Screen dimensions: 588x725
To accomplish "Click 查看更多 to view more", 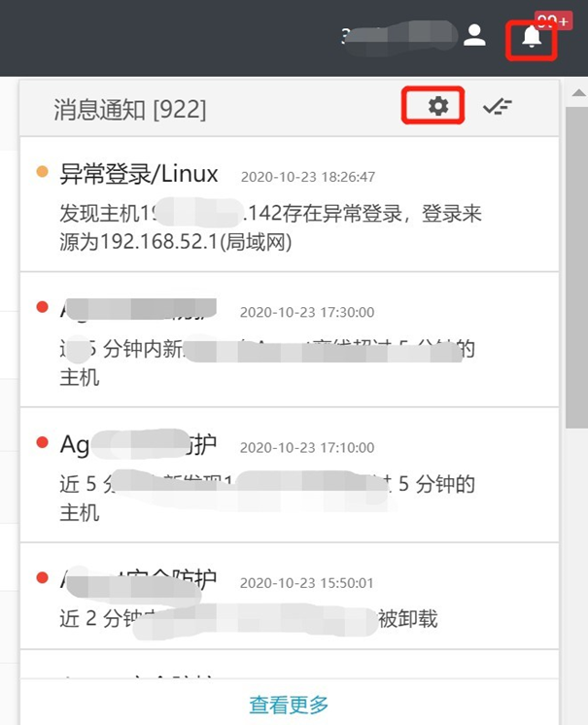I will pos(289,706).
